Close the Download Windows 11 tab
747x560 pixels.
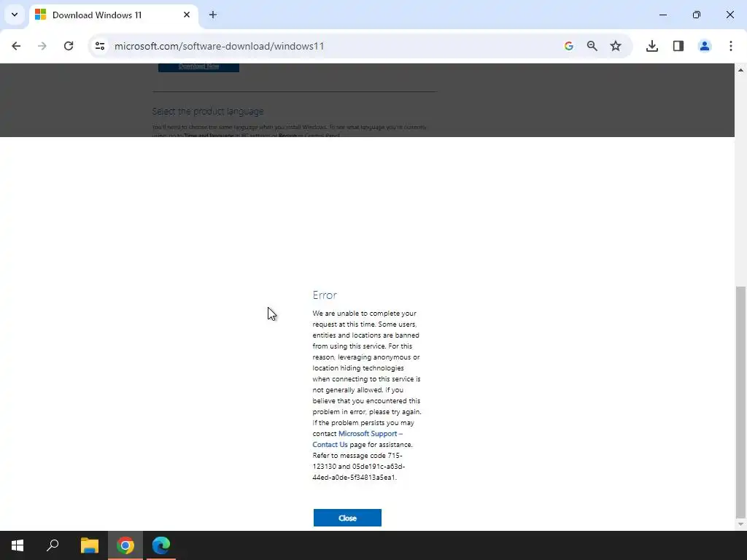pos(187,15)
